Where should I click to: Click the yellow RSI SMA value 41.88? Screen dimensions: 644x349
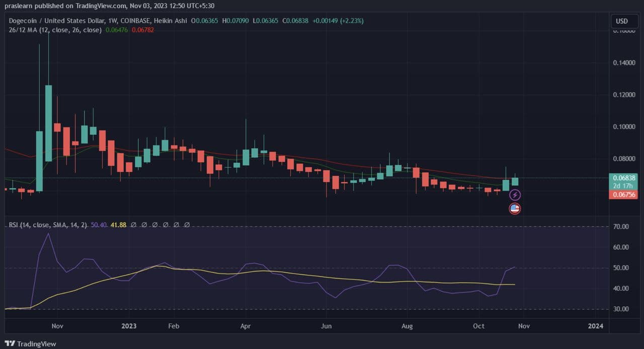[x=118, y=225]
